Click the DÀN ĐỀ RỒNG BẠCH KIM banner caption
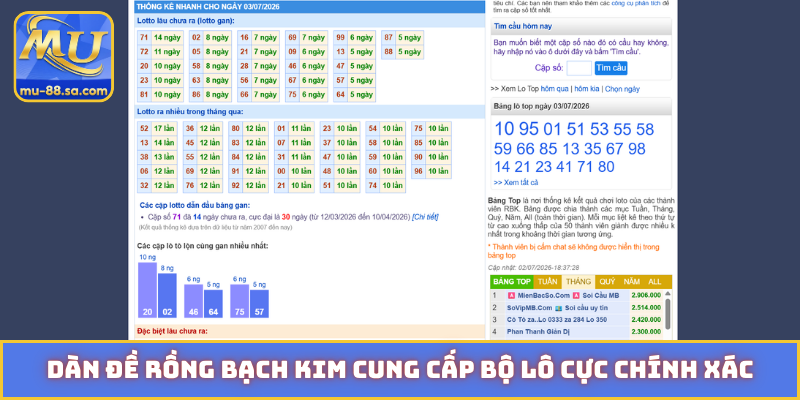Image resolution: width=800 pixels, height=400 pixels. click(x=400, y=369)
